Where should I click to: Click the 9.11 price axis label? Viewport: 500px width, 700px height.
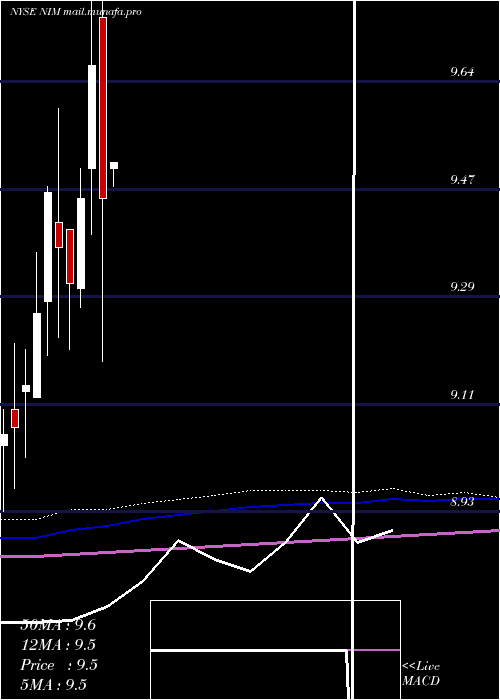pos(462,395)
